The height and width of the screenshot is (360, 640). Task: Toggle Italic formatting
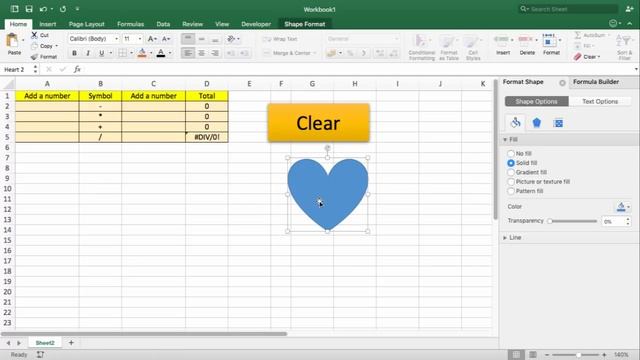click(x=88, y=53)
